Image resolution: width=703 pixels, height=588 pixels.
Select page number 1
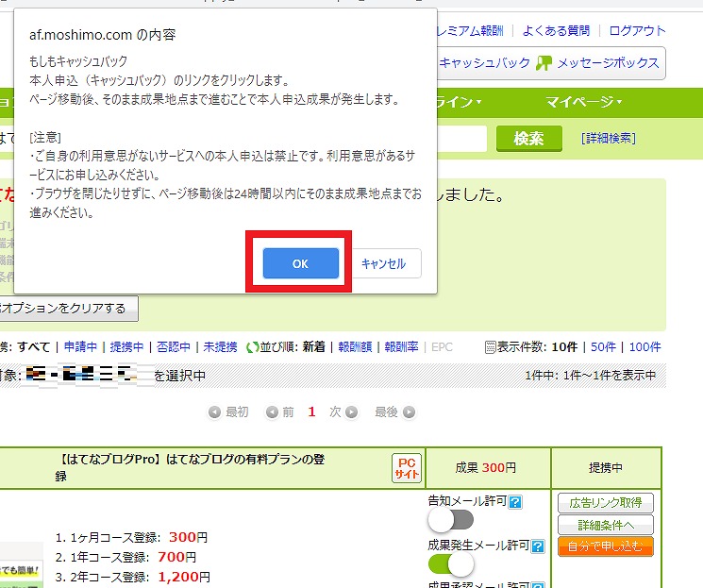[311, 412]
